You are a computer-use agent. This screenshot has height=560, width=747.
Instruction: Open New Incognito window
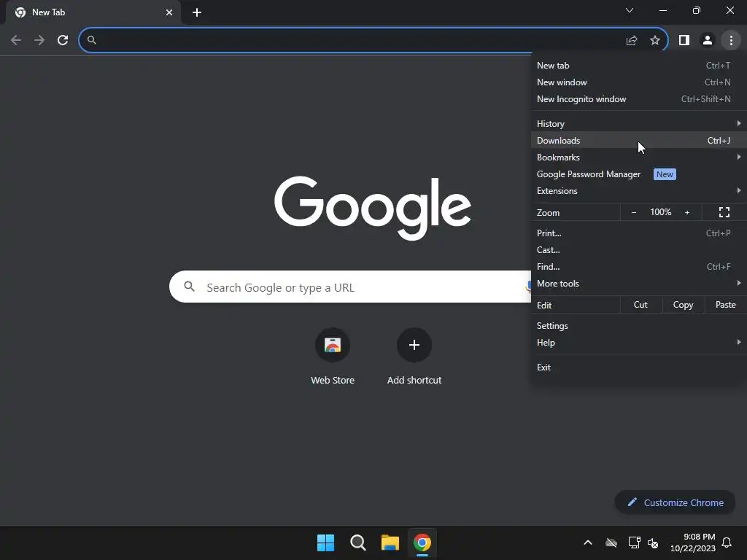click(638, 99)
